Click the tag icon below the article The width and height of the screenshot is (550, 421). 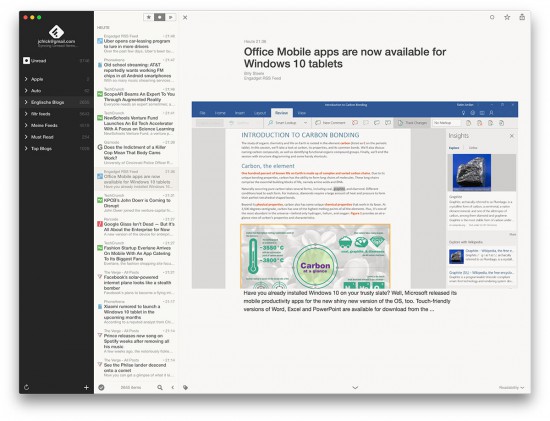[x=185, y=387]
